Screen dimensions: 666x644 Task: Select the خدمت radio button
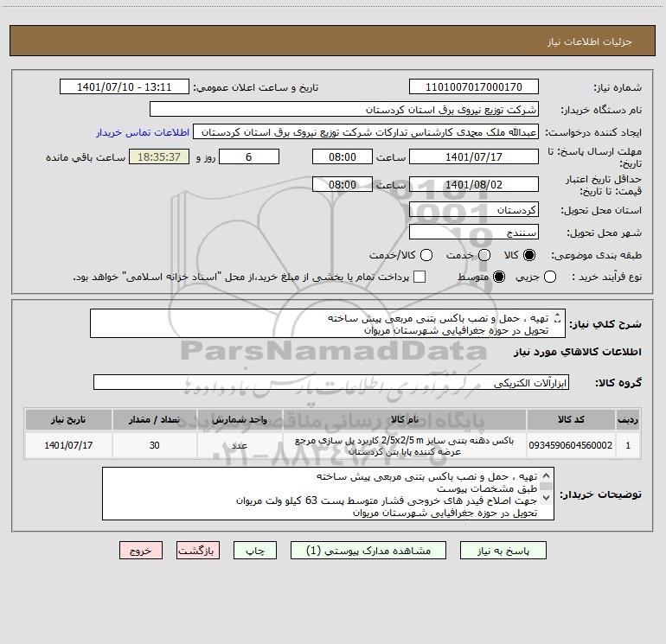[x=484, y=255]
